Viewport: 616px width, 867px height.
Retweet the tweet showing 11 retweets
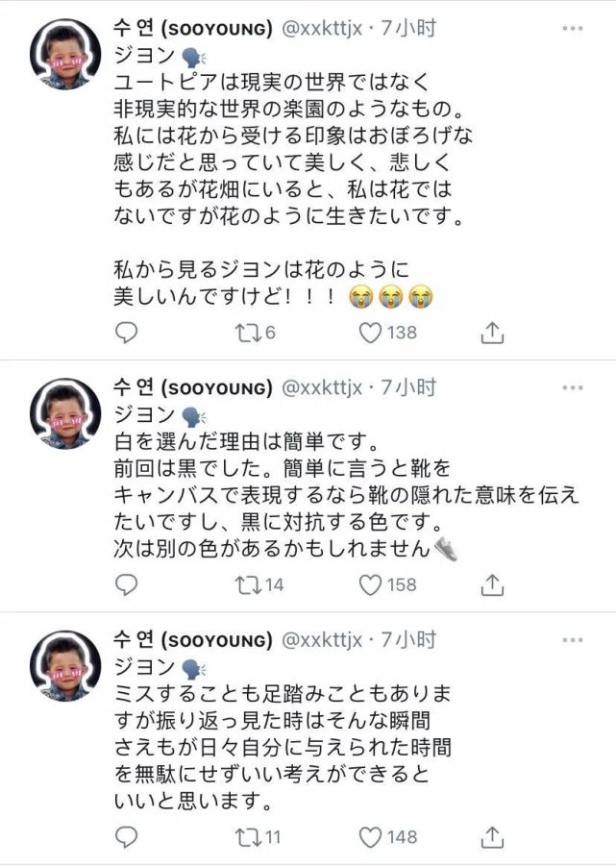[x=248, y=836]
